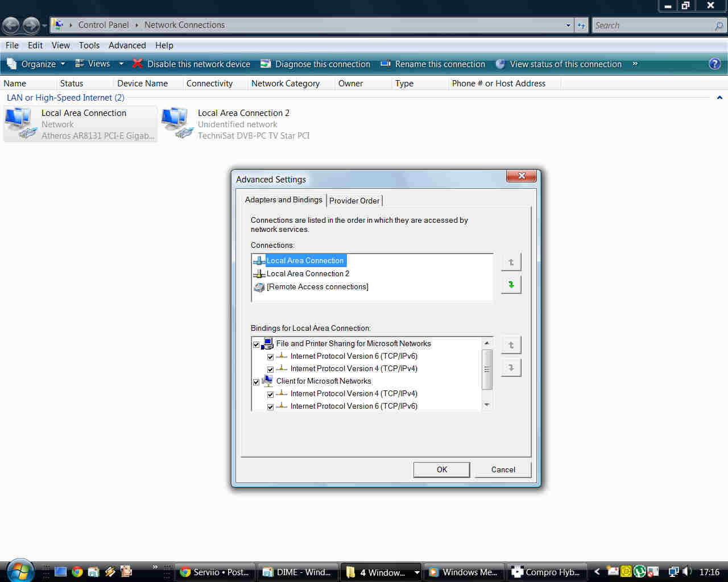Switch to Provider Order tab
The width and height of the screenshot is (728, 582).
click(354, 201)
